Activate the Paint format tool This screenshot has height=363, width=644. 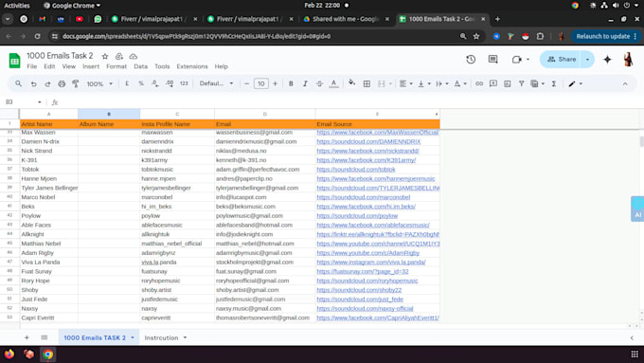click(x=76, y=83)
